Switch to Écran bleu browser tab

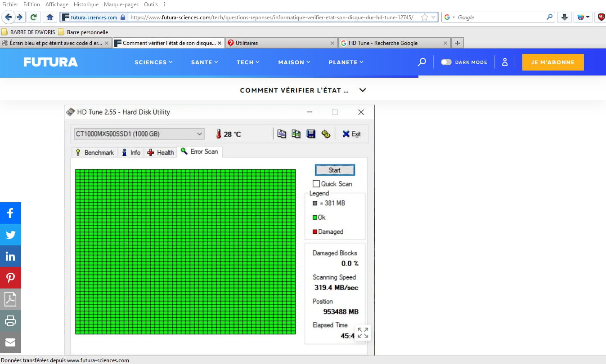point(56,43)
